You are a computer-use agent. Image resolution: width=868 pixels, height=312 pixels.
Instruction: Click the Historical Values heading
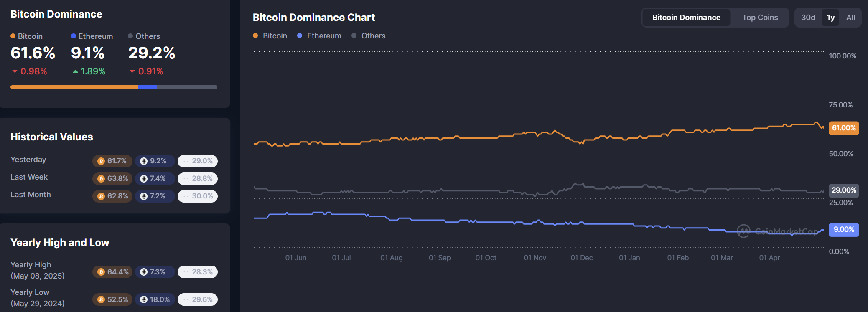coord(52,137)
